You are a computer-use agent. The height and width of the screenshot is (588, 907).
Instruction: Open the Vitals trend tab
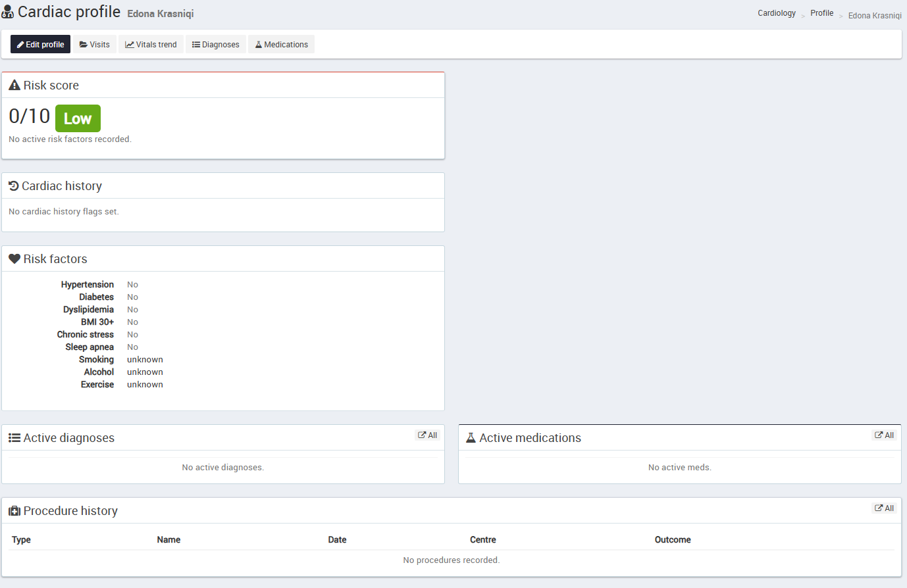click(x=151, y=44)
